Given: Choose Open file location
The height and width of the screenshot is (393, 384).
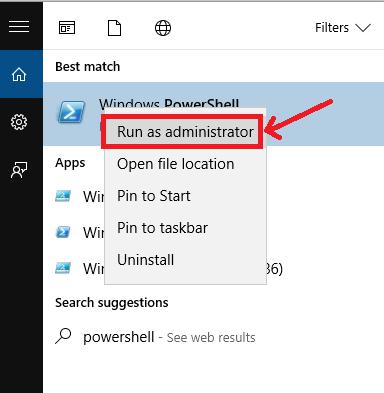Looking at the screenshot, I should tap(185, 164).
